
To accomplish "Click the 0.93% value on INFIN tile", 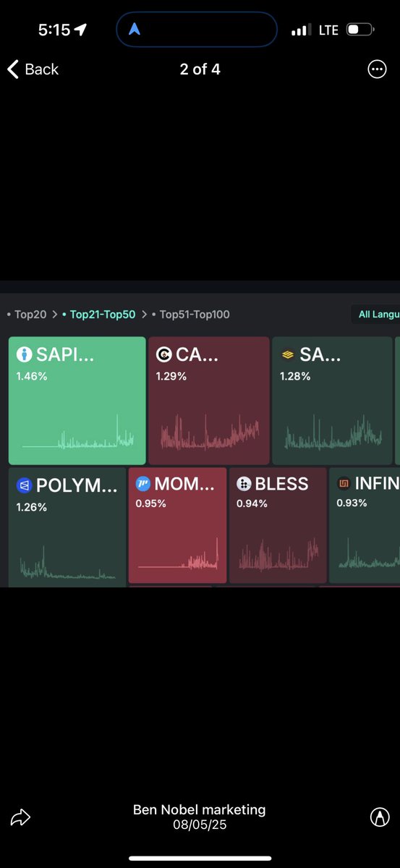I will (x=352, y=503).
